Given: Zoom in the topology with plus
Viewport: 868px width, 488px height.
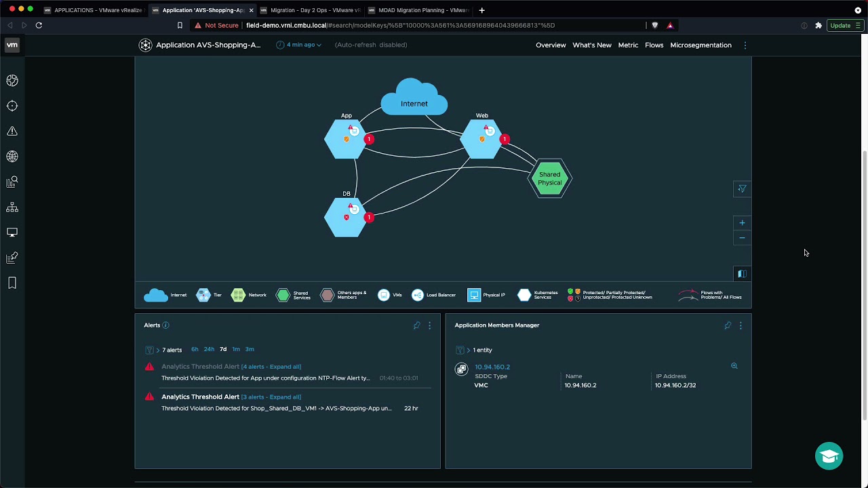Looking at the screenshot, I should coord(742,222).
